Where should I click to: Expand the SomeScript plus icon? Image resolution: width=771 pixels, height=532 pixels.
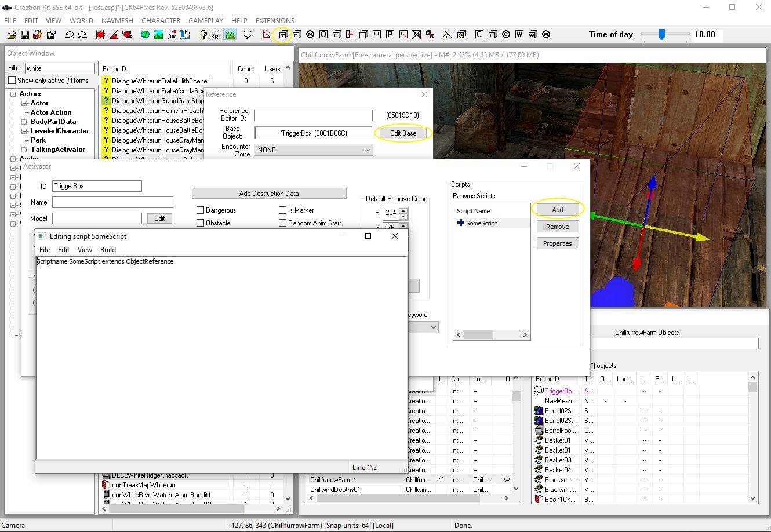coord(461,223)
